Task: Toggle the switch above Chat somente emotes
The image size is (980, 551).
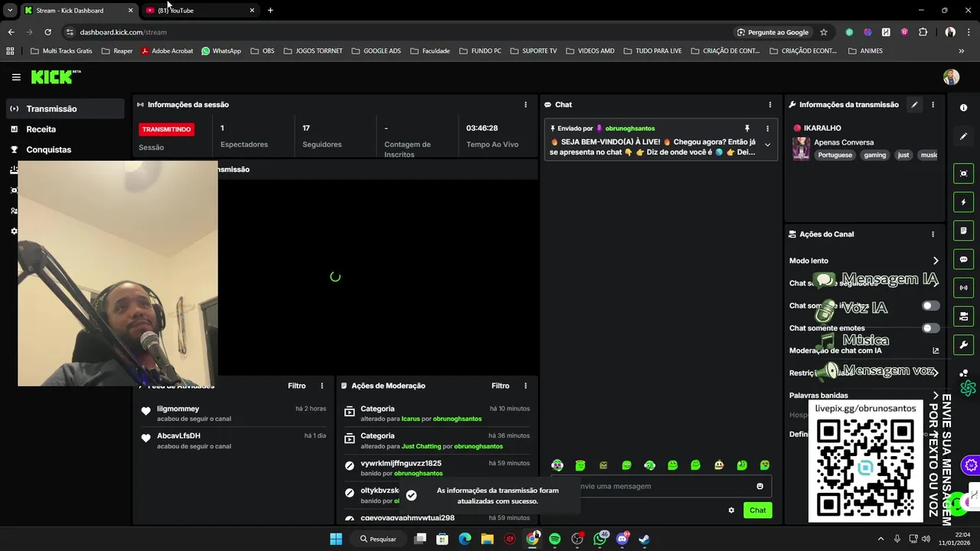Action: coord(930,305)
